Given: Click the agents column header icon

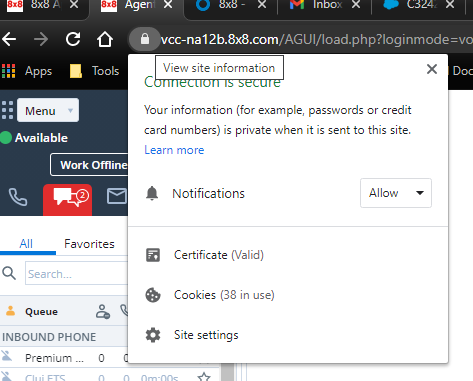Looking at the screenshot, I should click(x=103, y=312).
